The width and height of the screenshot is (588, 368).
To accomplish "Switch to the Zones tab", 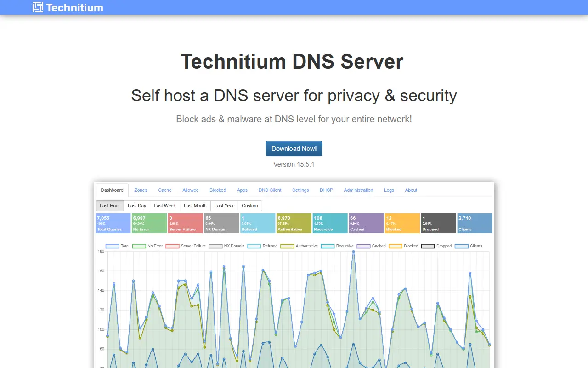I will tap(141, 190).
